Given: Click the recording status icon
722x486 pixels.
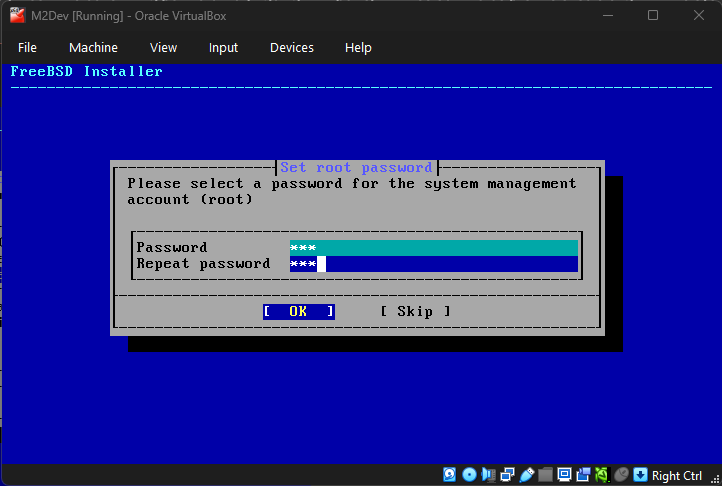Looking at the screenshot, I should 583,475.
